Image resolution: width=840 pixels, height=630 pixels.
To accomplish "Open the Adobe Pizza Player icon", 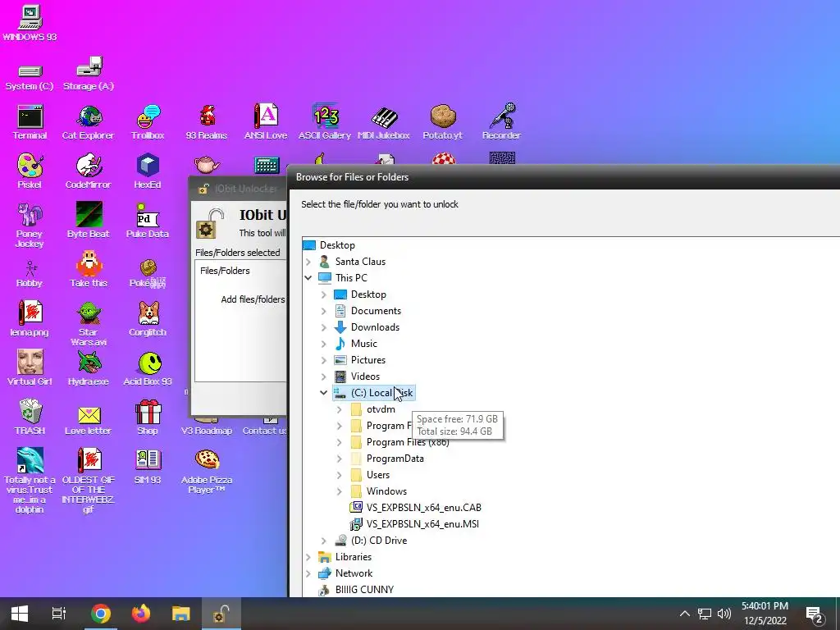I will tap(206, 472).
